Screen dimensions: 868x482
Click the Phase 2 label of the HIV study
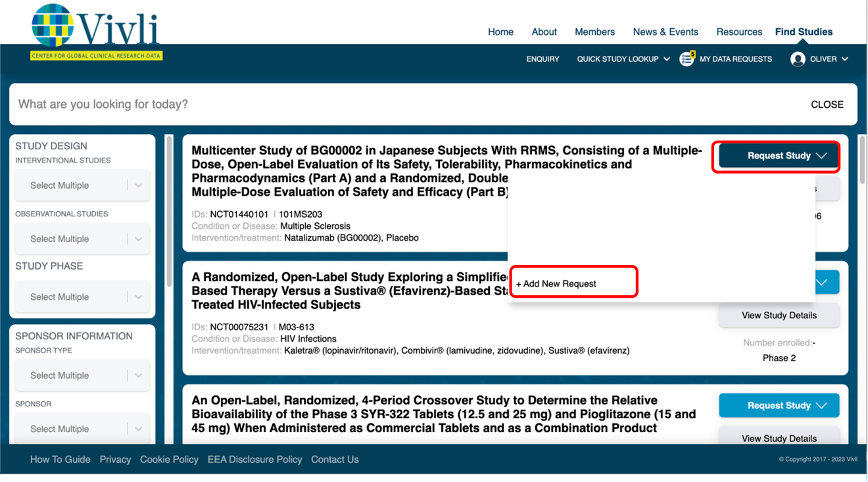779,358
